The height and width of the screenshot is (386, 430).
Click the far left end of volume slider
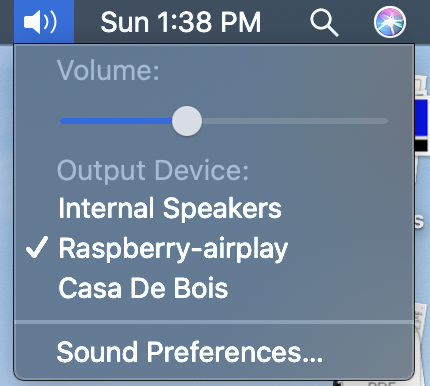point(62,121)
